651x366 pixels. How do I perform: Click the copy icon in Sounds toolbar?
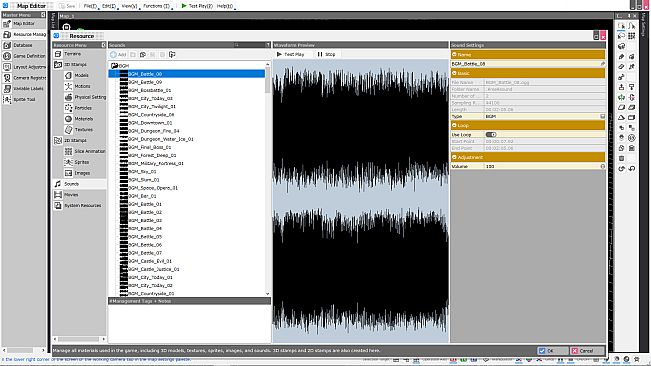point(143,54)
